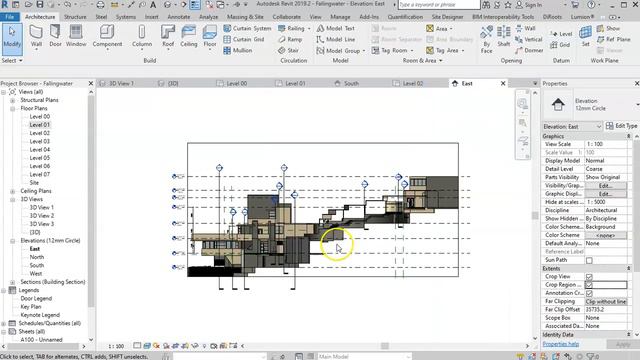Select the Window tool
This screenshot has width=640, height=360.
[x=76, y=37]
